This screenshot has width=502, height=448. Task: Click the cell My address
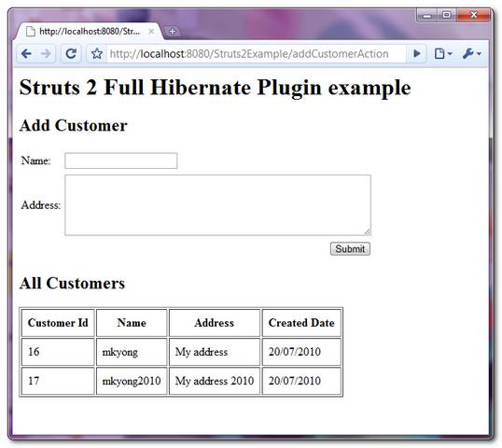pos(215,352)
